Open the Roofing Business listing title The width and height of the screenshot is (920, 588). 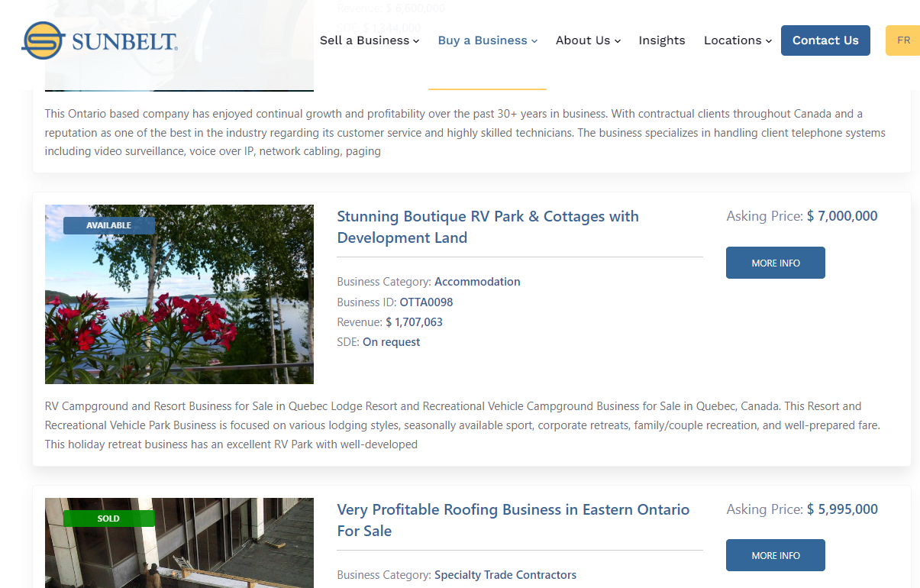(x=512, y=519)
